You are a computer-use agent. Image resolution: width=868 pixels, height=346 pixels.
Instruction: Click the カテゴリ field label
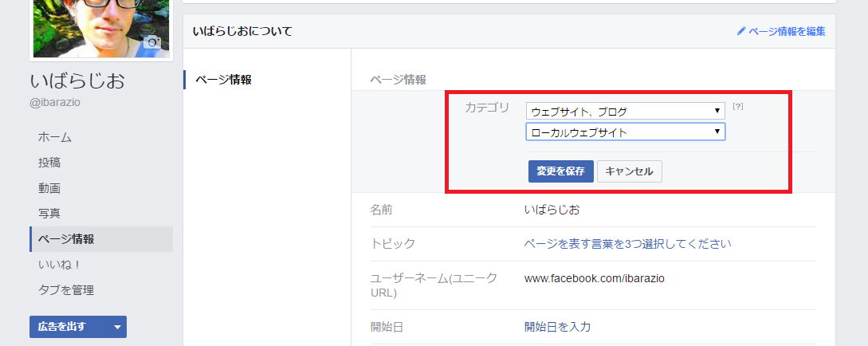tap(486, 108)
